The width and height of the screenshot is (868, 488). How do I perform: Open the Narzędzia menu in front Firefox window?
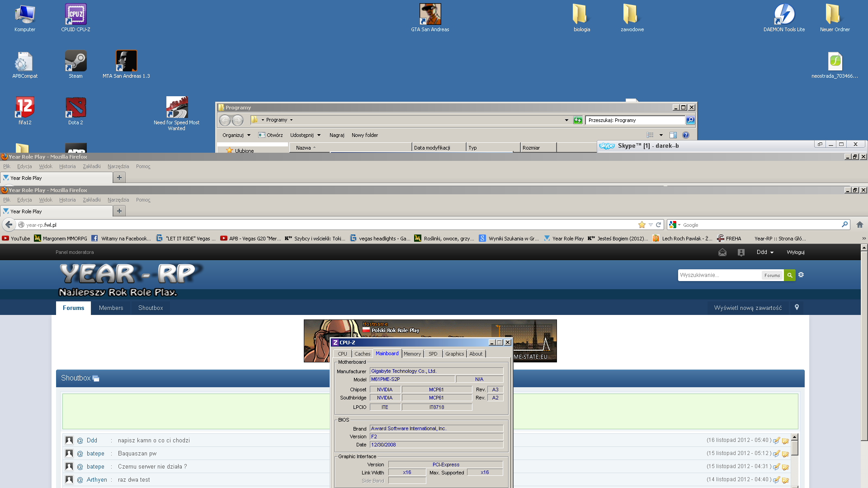click(118, 200)
